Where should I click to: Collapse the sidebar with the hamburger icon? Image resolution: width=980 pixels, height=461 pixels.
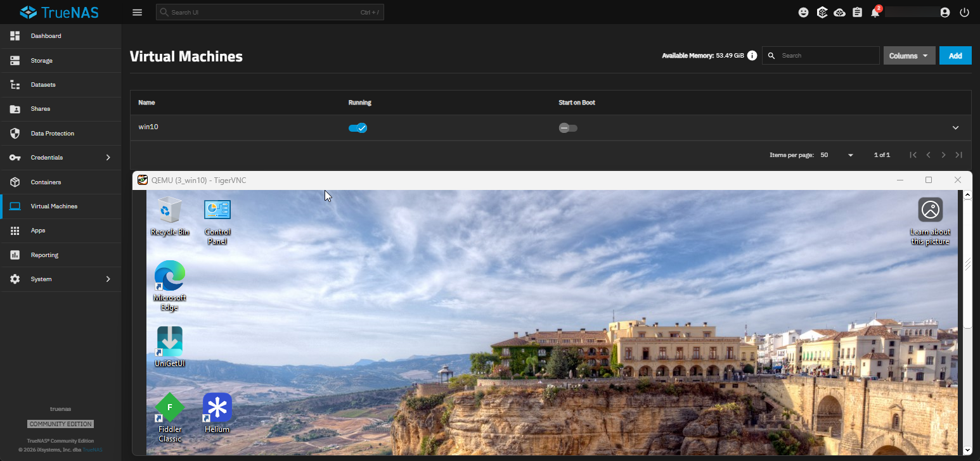point(137,12)
